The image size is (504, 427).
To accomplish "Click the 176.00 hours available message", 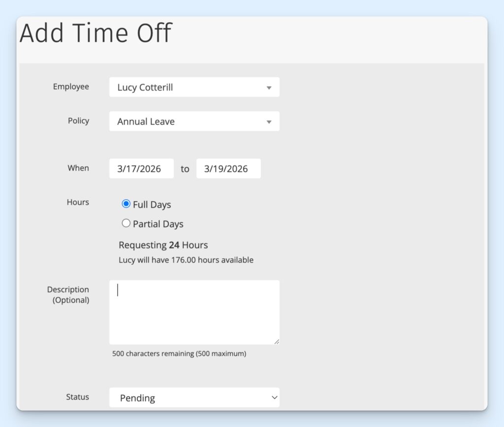I will tap(186, 260).
